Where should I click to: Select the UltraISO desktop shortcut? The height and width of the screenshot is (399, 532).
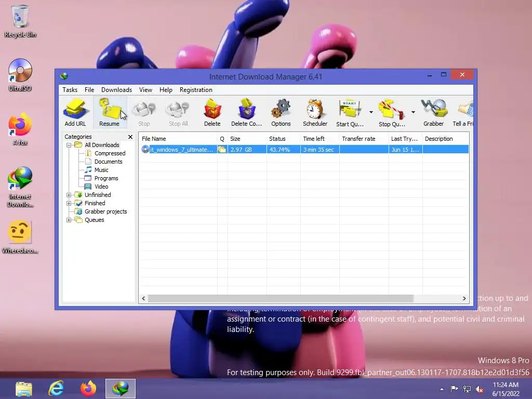pos(20,75)
